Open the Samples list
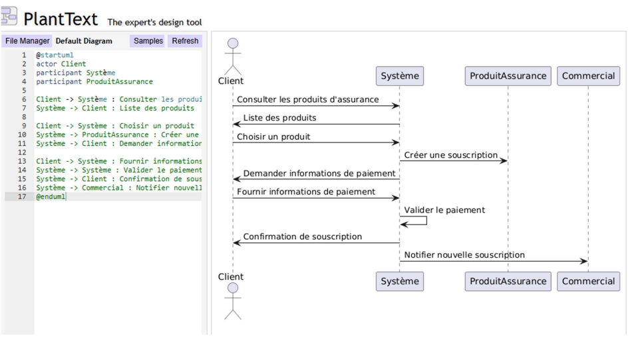Viewport: 644px width, 351px height. coord(148,41)
